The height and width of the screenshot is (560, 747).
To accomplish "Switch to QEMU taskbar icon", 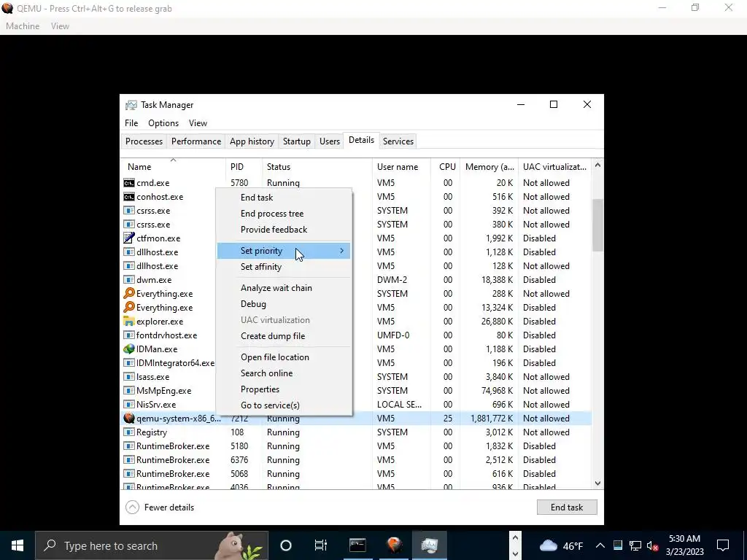I will (x=394, y=545).
